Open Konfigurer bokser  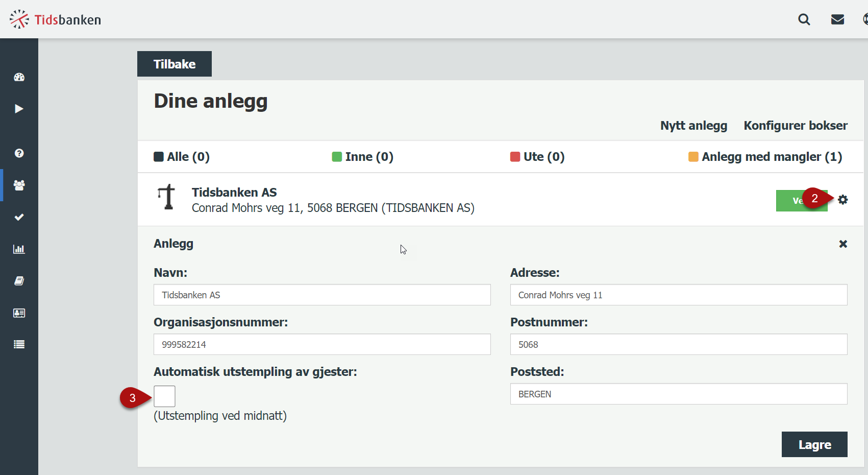point(796,126)
